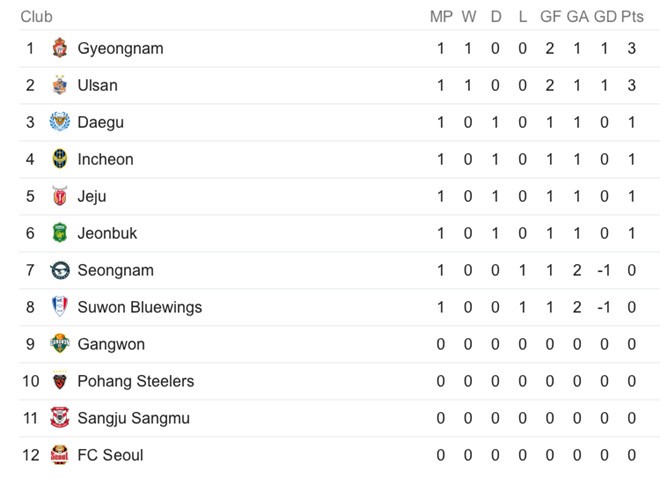The height and width of the screenshot is (479, 660).
Task: Open the Suwon Bluewings team link
Action: 139,307
